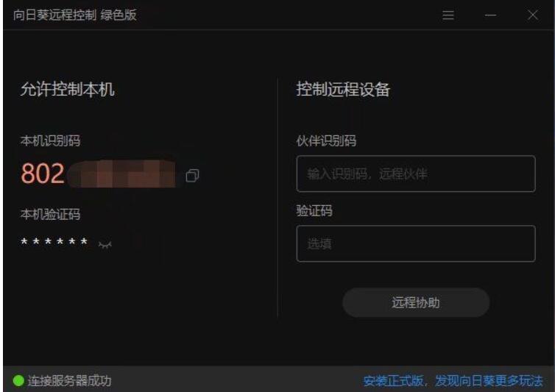Screen dimensions: 555x392
Task: Open the hamburger menu in title bar
Action: coord(448,15)
